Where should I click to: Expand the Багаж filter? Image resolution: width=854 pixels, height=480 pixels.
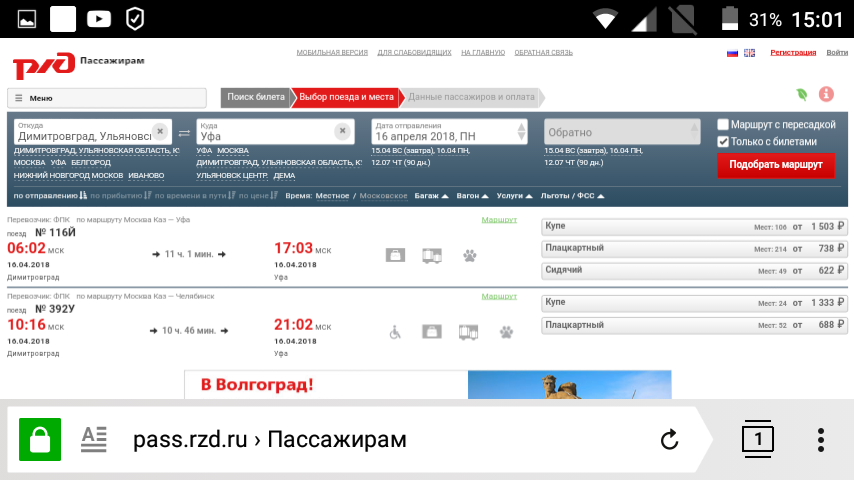431,196
